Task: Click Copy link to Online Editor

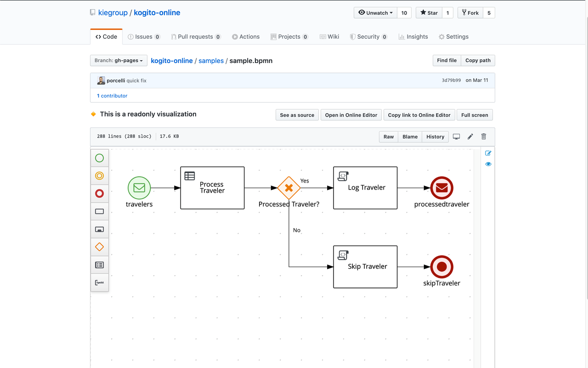Action: [419, 115]
